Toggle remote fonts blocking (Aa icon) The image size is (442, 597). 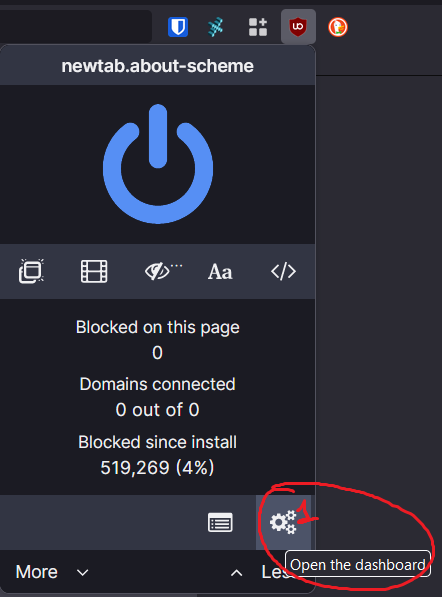(220, 272)
